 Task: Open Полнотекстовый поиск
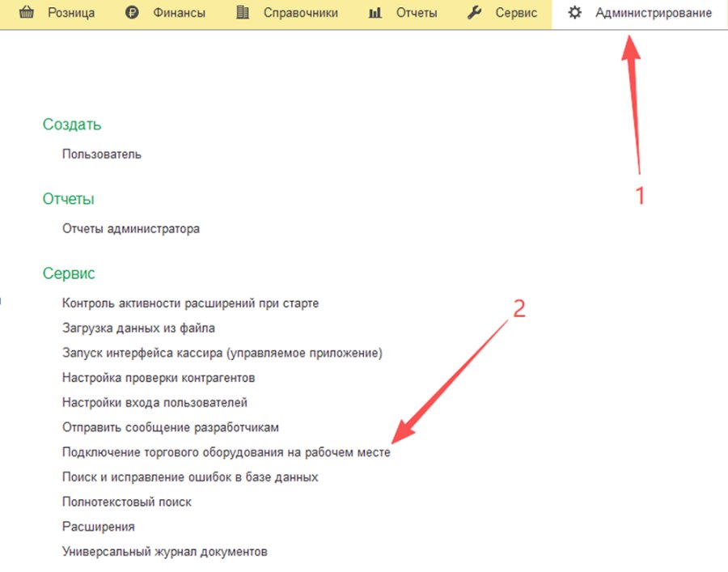pyautogui.click(x=127, y=502)
